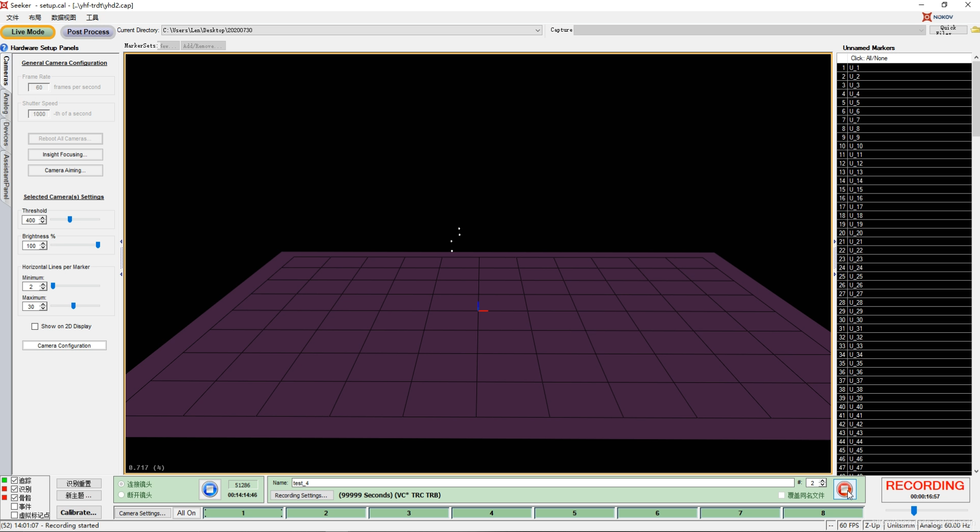Open Recording Settings
This screenshot has height=532, width=980.
pyautogui.click(x=301, y=495)
